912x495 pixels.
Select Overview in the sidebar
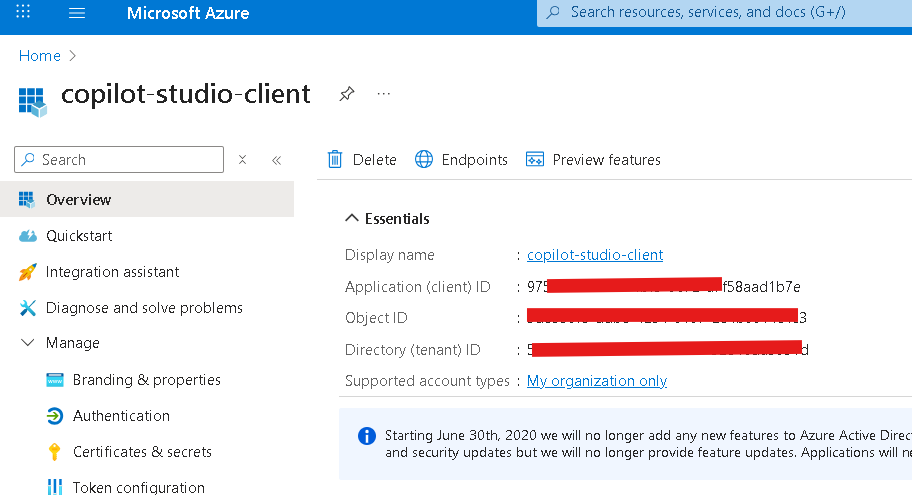pyautogui.click(x=79, y=200)
